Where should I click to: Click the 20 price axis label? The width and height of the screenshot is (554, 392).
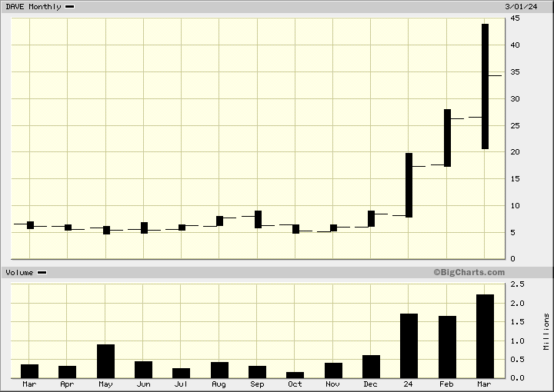(x=515, y=151)
